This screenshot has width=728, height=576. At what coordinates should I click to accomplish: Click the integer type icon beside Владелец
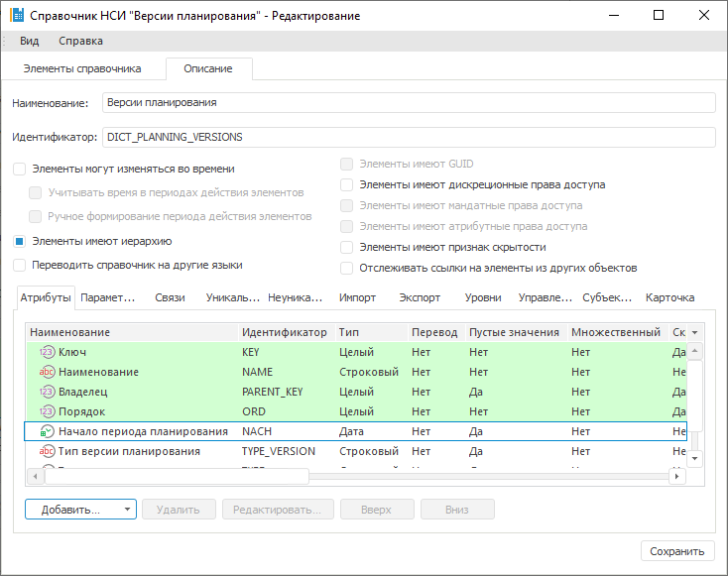click(47, 392)
